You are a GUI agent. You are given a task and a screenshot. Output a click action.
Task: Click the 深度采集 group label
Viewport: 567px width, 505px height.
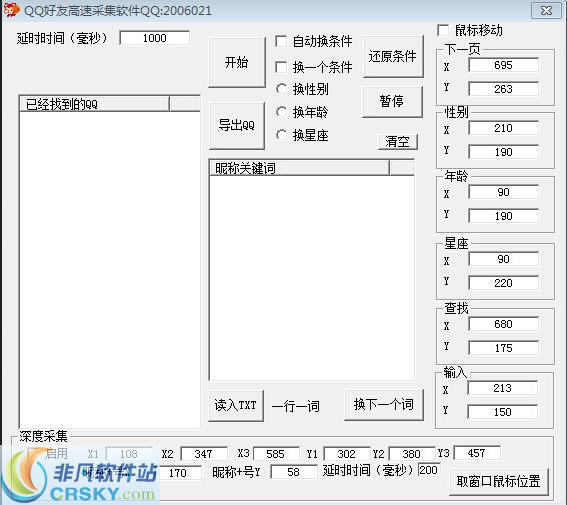pos(43,436)
